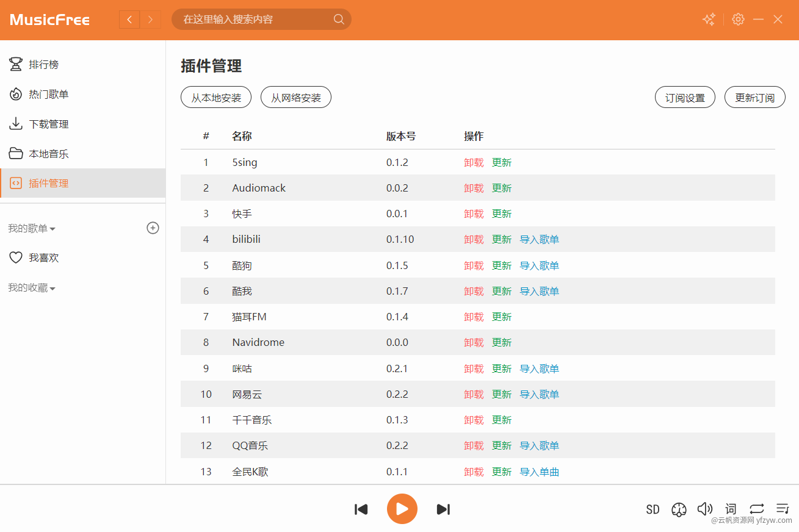799x532 pixels.
Task: Update the Audiomack plugin
Action: pyautogui.click(x=502, y=188)
